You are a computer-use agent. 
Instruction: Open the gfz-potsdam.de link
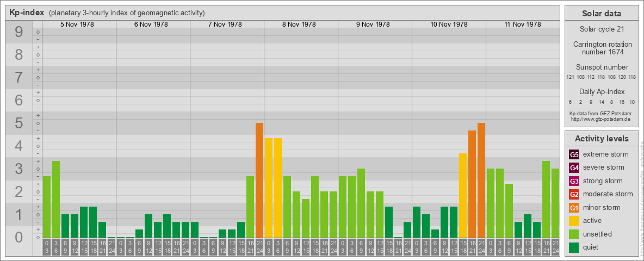(600, 119)
